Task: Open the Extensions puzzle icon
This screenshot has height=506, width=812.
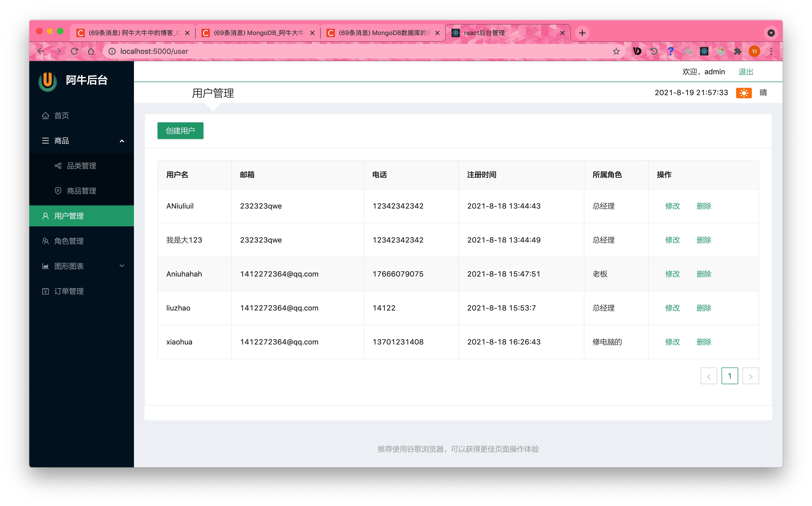Action: pos(737,51)
